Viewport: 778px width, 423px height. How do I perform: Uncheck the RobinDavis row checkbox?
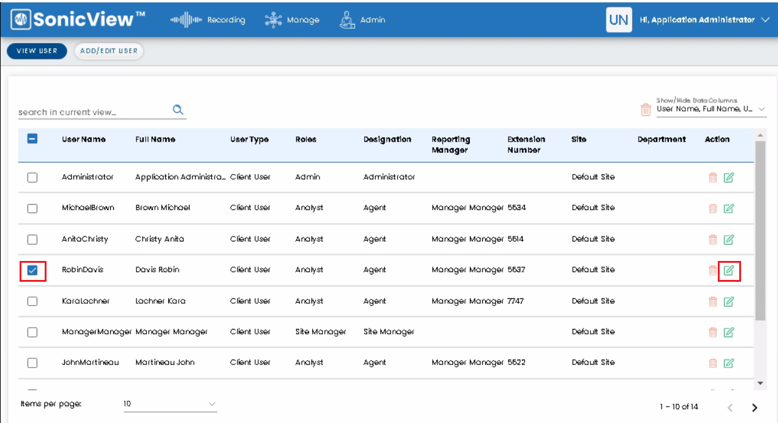[x=32, y=270]
